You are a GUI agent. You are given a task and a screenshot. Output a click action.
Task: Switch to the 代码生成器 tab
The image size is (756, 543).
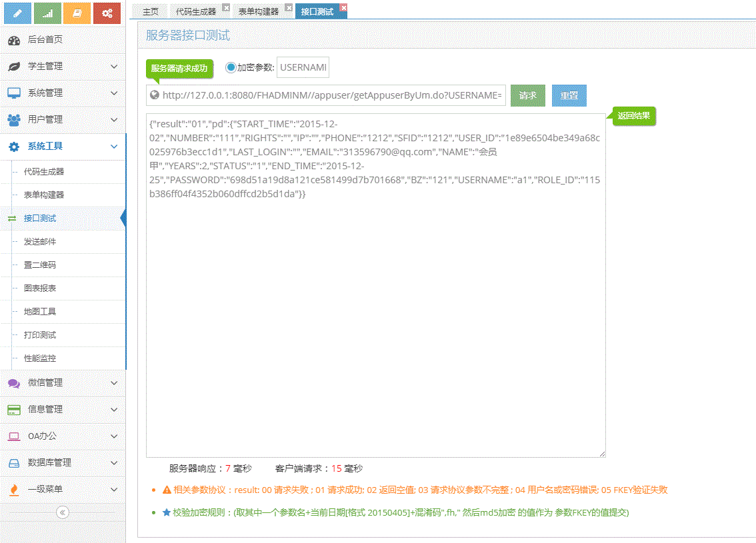point(195,11)
